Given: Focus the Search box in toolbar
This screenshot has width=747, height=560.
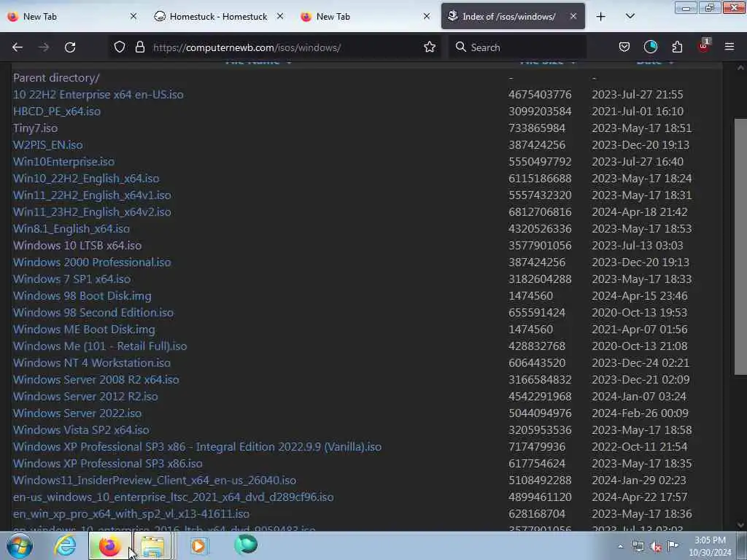Looking at the screenshot, I should (x=517, y=47).
